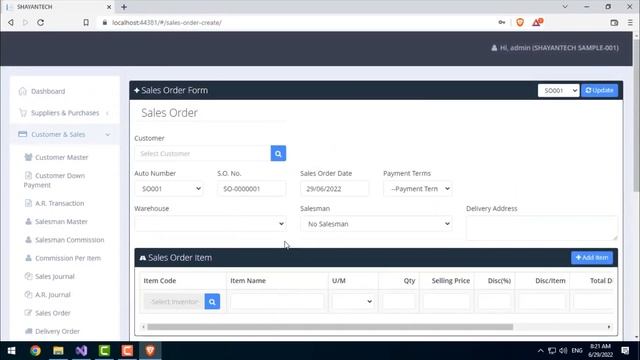Click the Qty input field

pyautogui.click(x=399, y=302)
